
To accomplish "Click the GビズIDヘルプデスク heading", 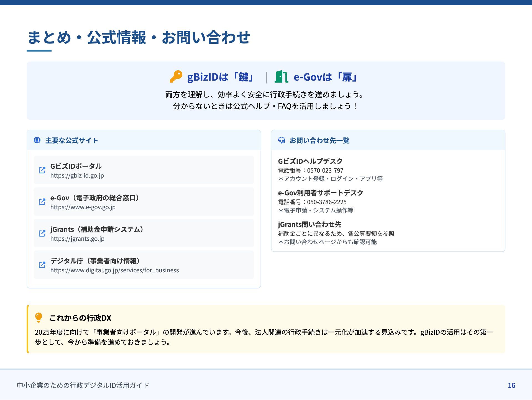I will (310, 161).
